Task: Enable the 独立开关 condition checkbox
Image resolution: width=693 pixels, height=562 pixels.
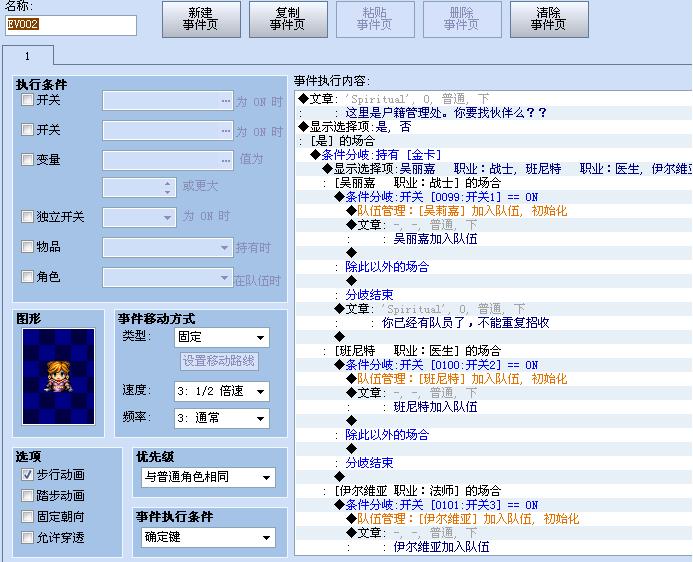Action: tap(27, 216)
